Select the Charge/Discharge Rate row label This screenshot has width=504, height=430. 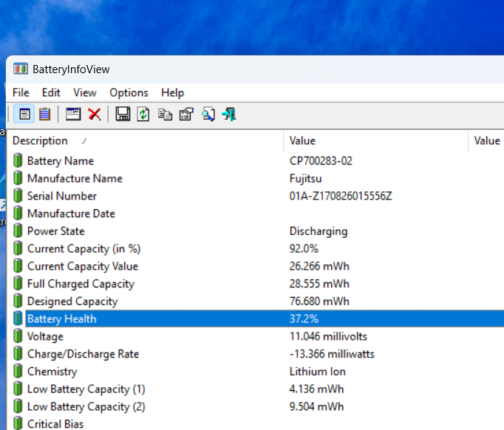click(84, 354)
